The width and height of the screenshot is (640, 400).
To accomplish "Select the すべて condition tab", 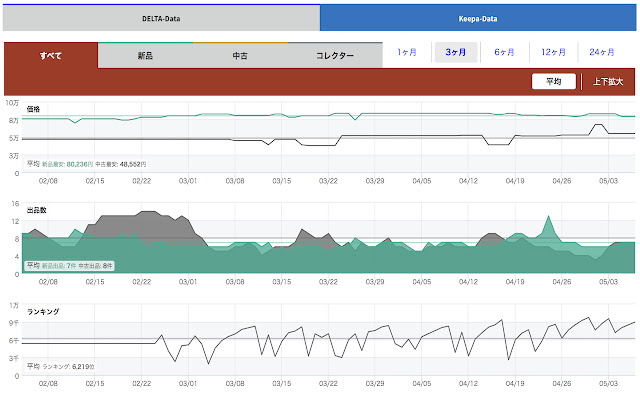I will [x=50, y=56].
